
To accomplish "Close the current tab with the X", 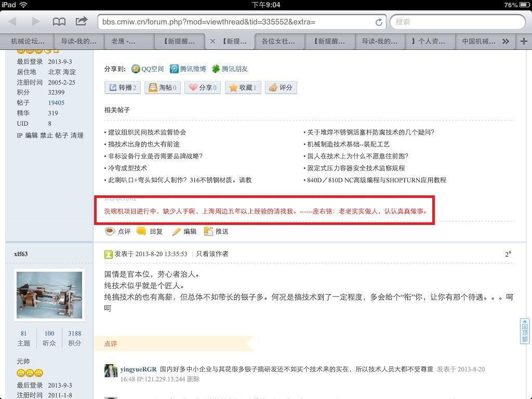I will (x=212, y=41).
